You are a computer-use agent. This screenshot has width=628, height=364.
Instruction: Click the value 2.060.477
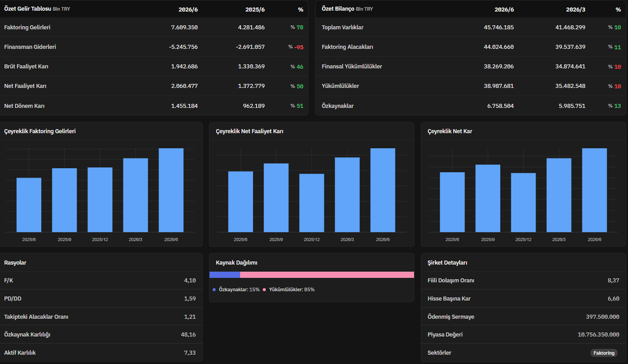(x=184, y=86)
